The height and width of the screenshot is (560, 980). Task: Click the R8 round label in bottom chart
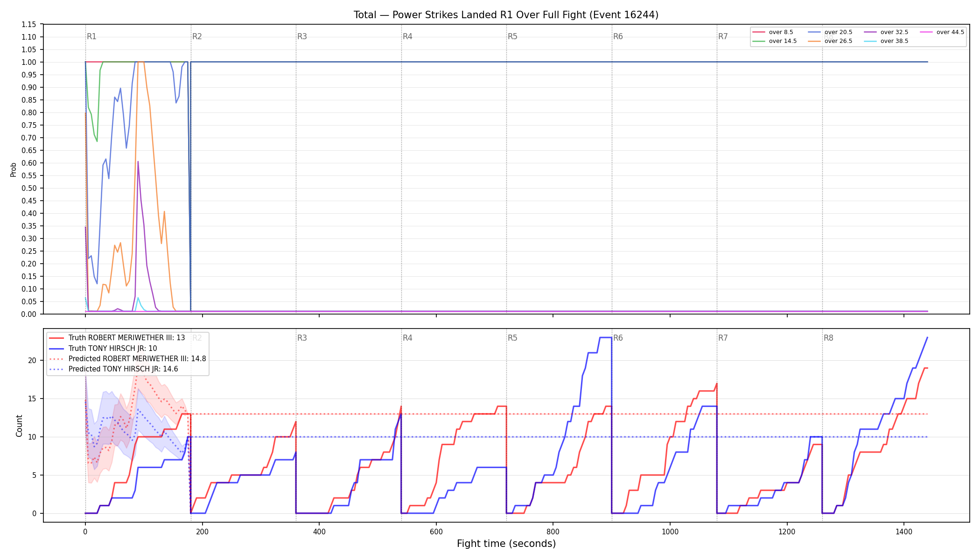point(828,338)
